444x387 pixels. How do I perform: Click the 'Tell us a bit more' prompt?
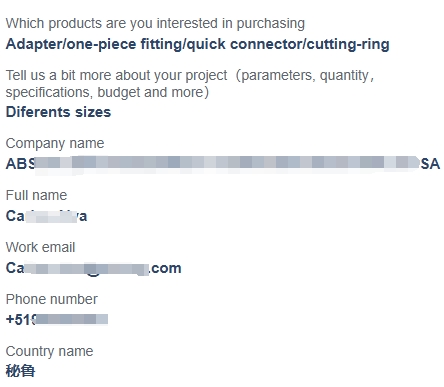click(x=190, y=84)
